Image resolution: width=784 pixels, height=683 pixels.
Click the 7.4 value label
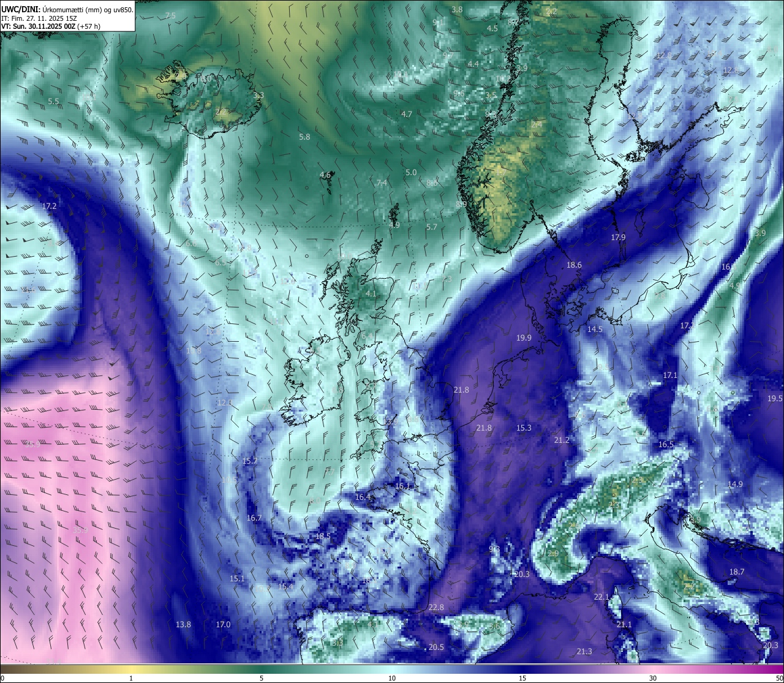(x=382, y=183)
